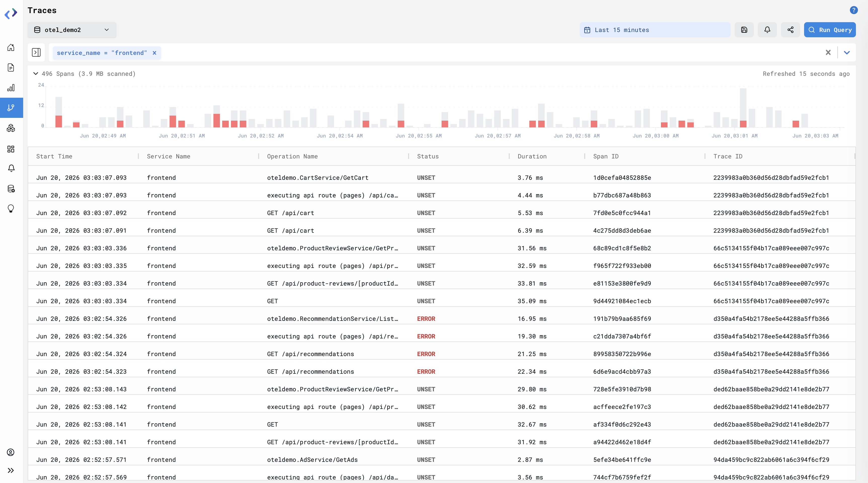Sort by the Operation Name column header
Viewport: 868px width, 483px height.
[x=292, y=156]
